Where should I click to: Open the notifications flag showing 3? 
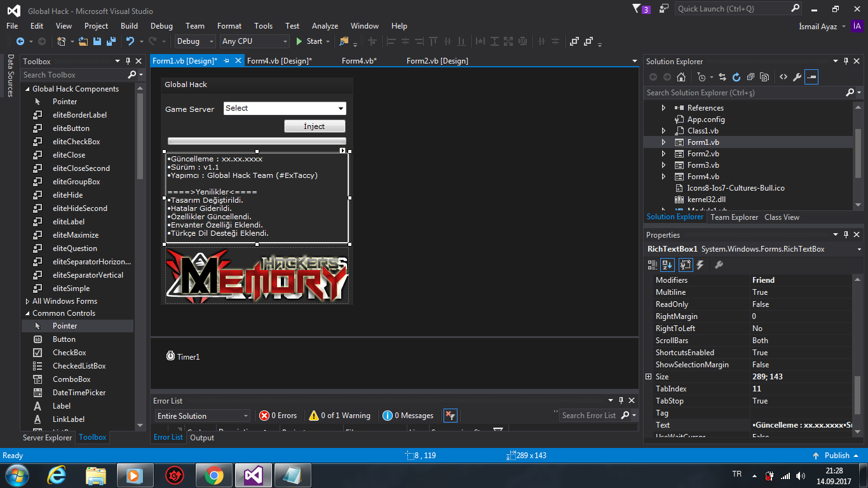[x=641, y=9]
